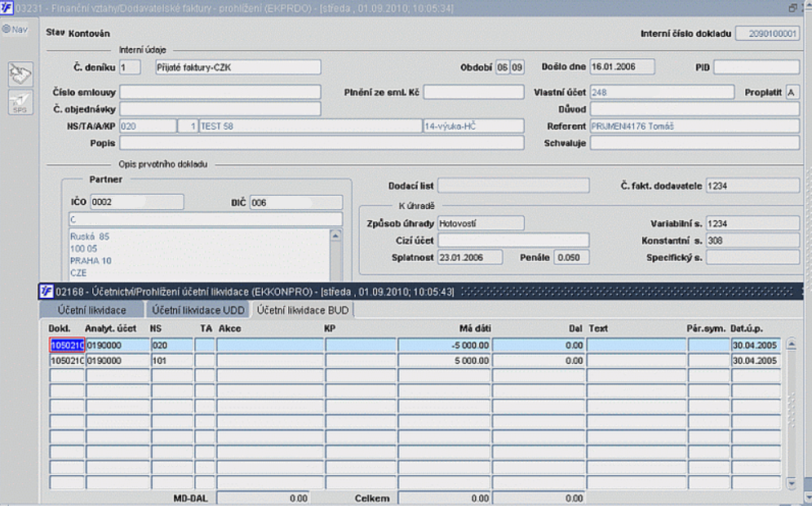Click NS cell 020 in first table row
The width and height of the screenshot is (812, 506).
(x=172, y=345)
